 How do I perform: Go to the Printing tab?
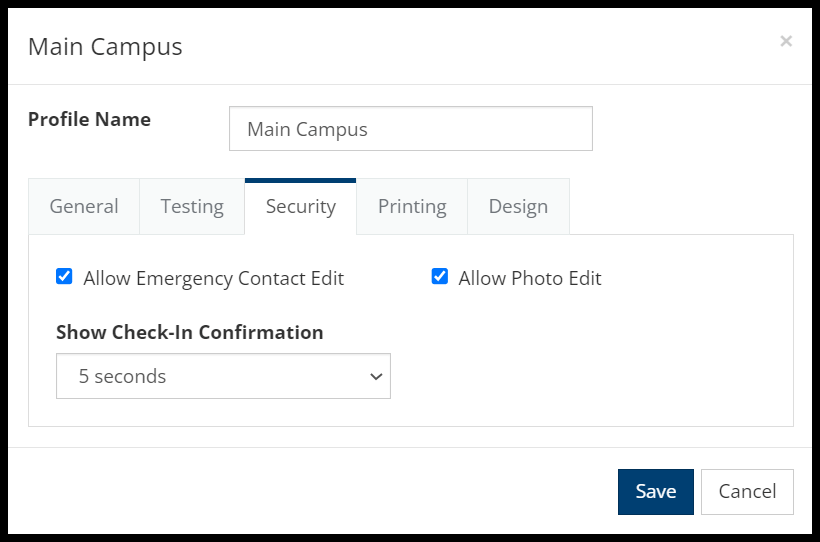coord(412,206)
